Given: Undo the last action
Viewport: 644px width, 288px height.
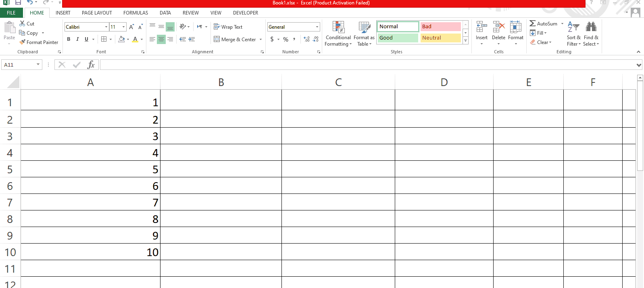Looking at the screenshot, I should 30,2.
